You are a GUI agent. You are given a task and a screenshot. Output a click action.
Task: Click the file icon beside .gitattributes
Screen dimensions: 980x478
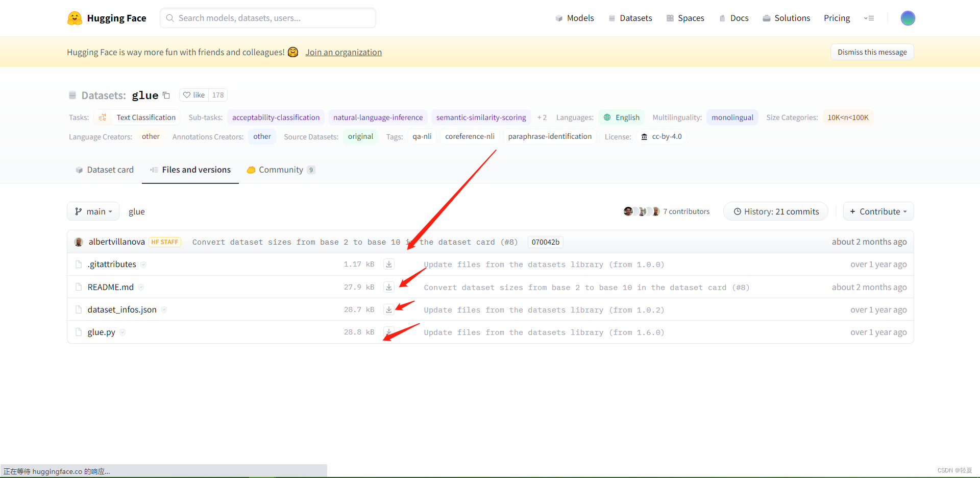(79, 265)
